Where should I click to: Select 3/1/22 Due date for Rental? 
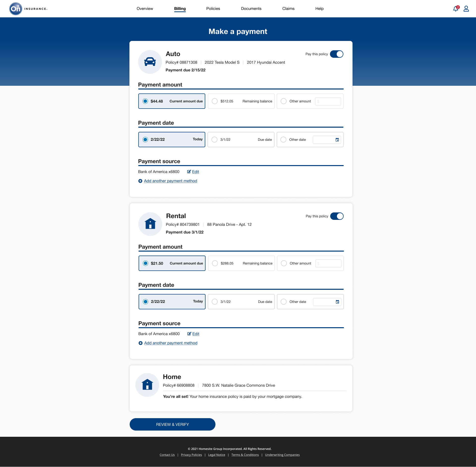(x=215, y=302)
